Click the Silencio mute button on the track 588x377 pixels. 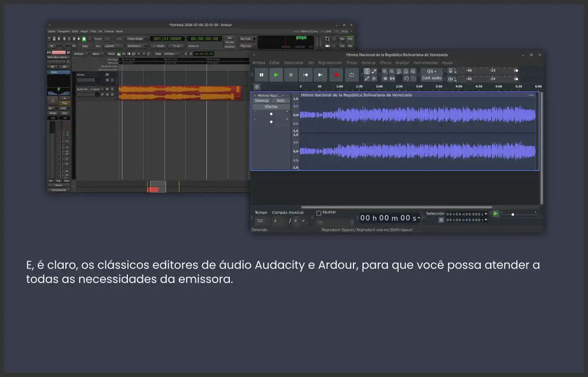click(x=262, y=100)
